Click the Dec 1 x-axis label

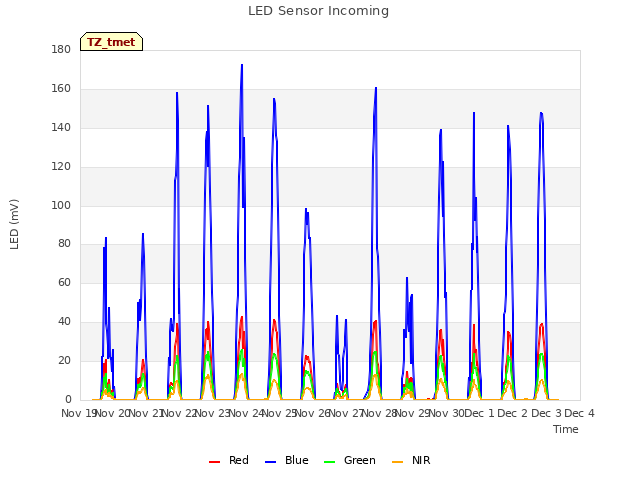point(480,413)
